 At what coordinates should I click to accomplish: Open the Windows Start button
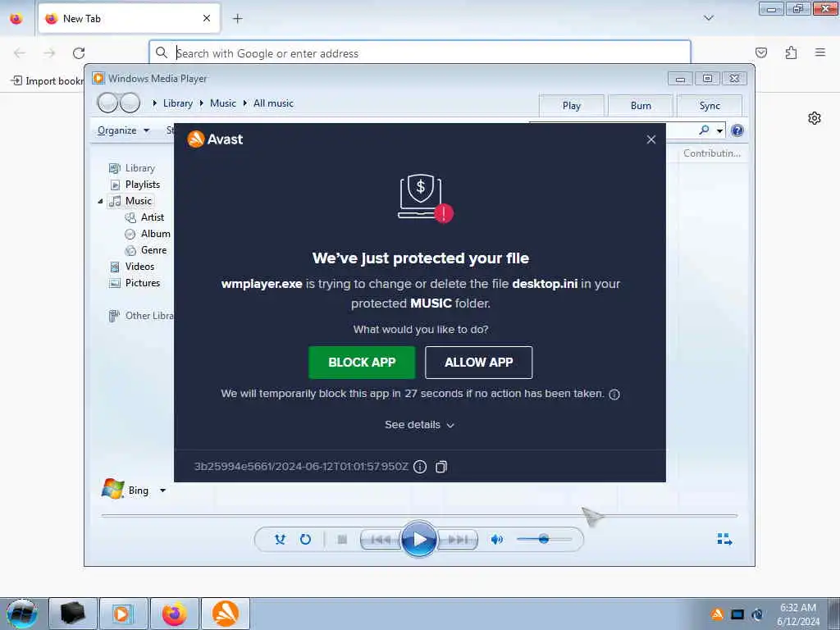click(x=22, y=614)
